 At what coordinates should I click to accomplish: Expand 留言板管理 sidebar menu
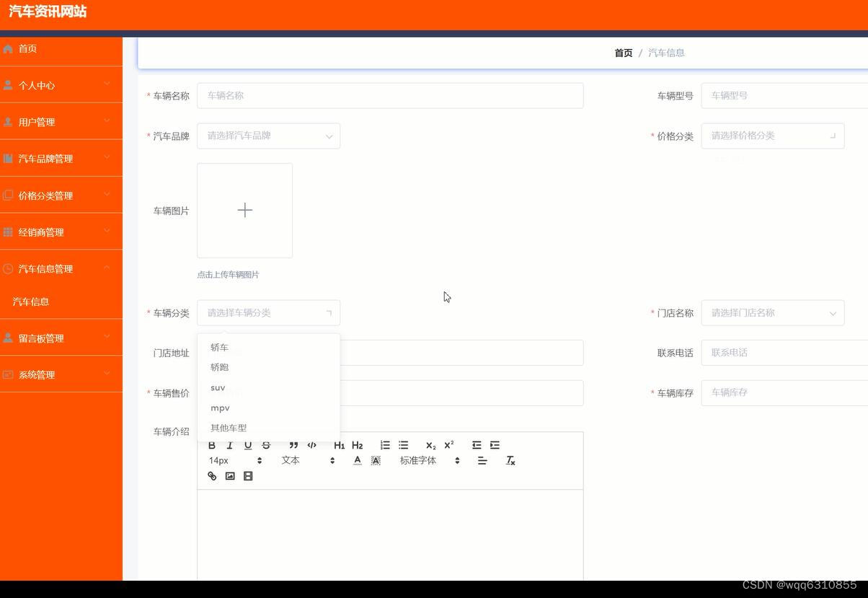(61, 338)
